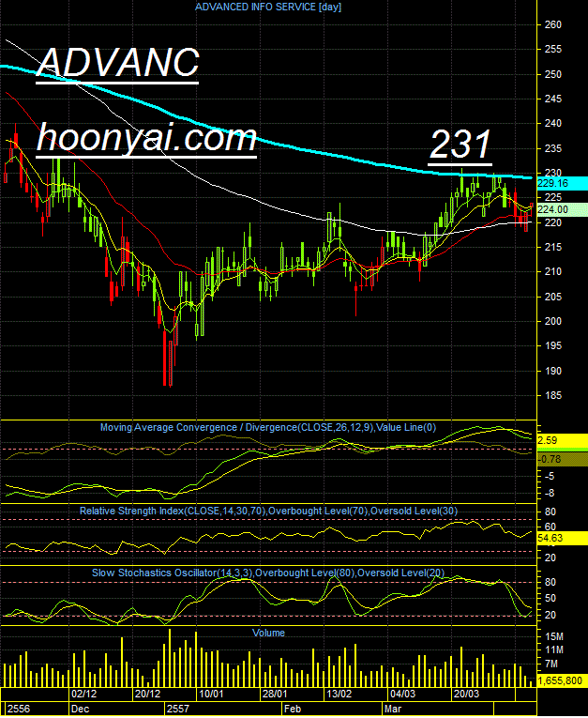Click the 255 price axis label

[553, 50]
